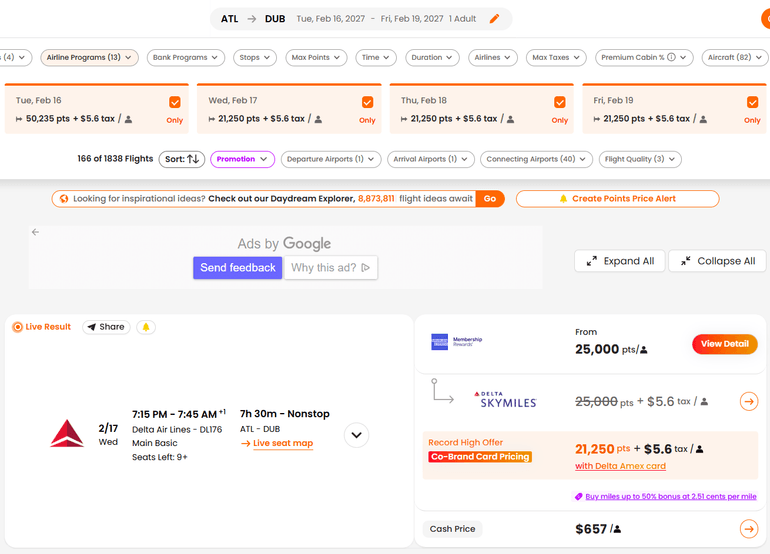Open the Promotion filter
The image size is (770, 554).
[242, 159]
